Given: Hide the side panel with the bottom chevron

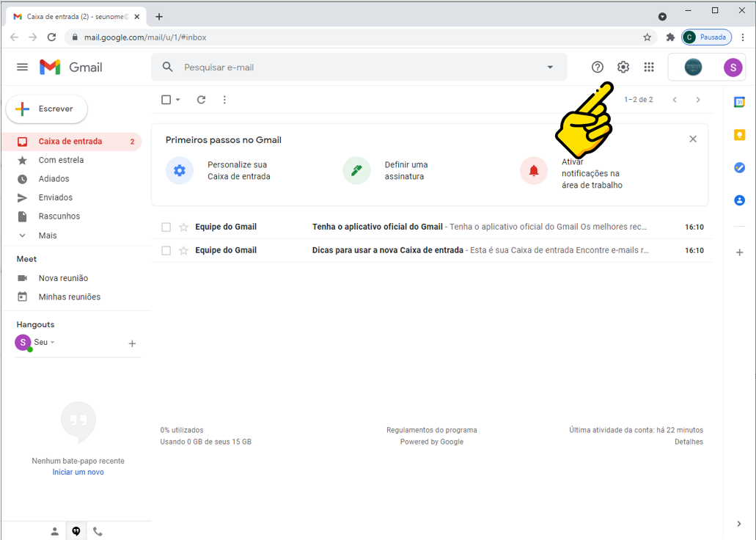Looking at the screenshot, I should pyautogui.click(x=739, y=524).
